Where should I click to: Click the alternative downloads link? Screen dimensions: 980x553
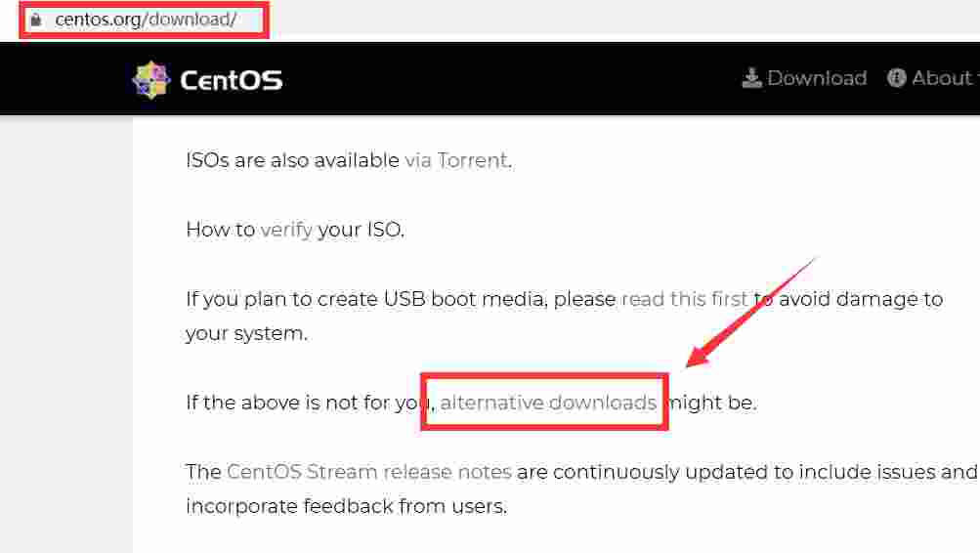(x=548, y=403)
